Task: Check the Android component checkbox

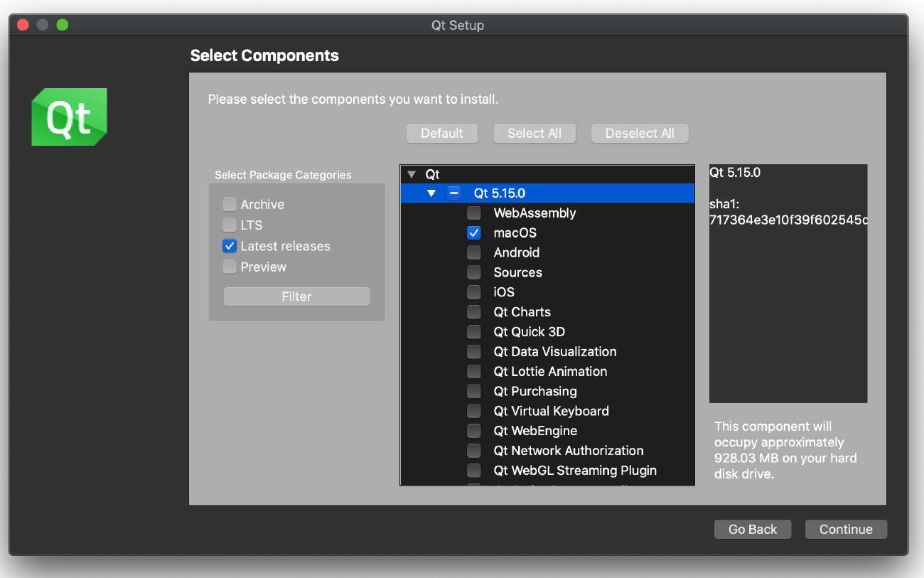Action: (473, 252)
